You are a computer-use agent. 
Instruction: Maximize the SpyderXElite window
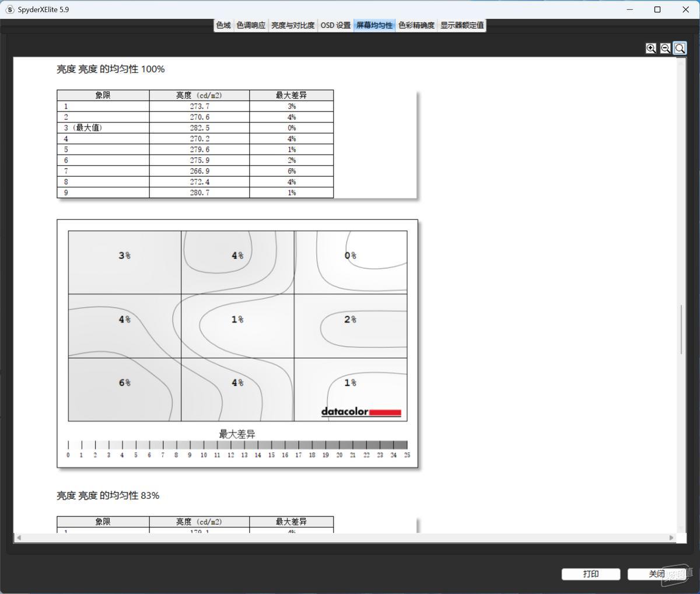[657, 9]
